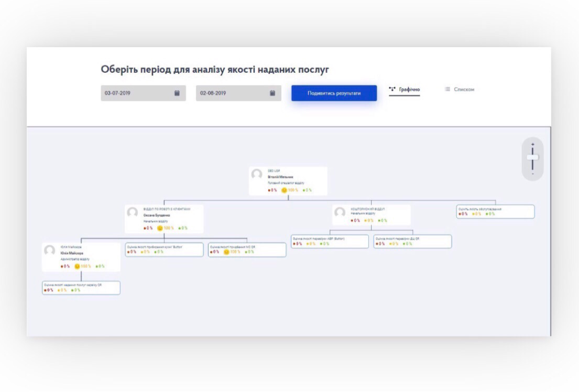Screen dimensions: 579x392
Task: Open survey box mentioning 'Button' кухні
Action: pos(165,249)
